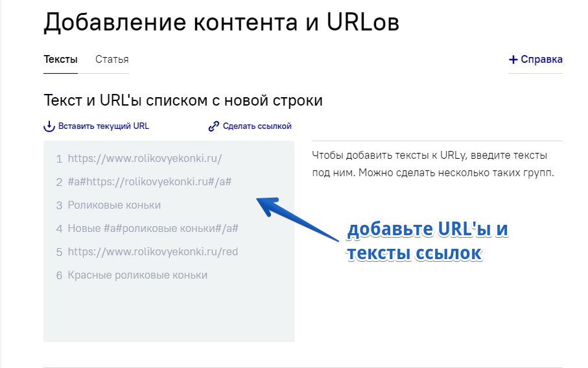Click hint text Чтобы добавить тексты к URLy
588x368 pixels.
pos(389,155)
